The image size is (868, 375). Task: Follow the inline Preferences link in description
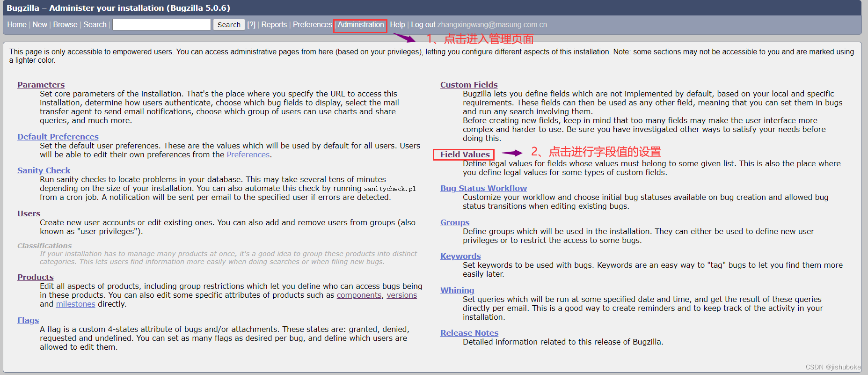pyautogui.click(x=248, y=154)
